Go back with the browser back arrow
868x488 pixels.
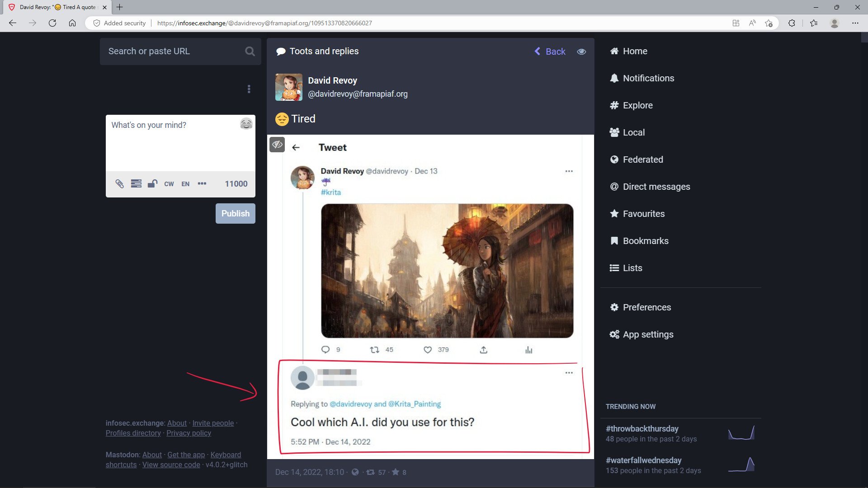pyautogui.click(x=13, y=23)
